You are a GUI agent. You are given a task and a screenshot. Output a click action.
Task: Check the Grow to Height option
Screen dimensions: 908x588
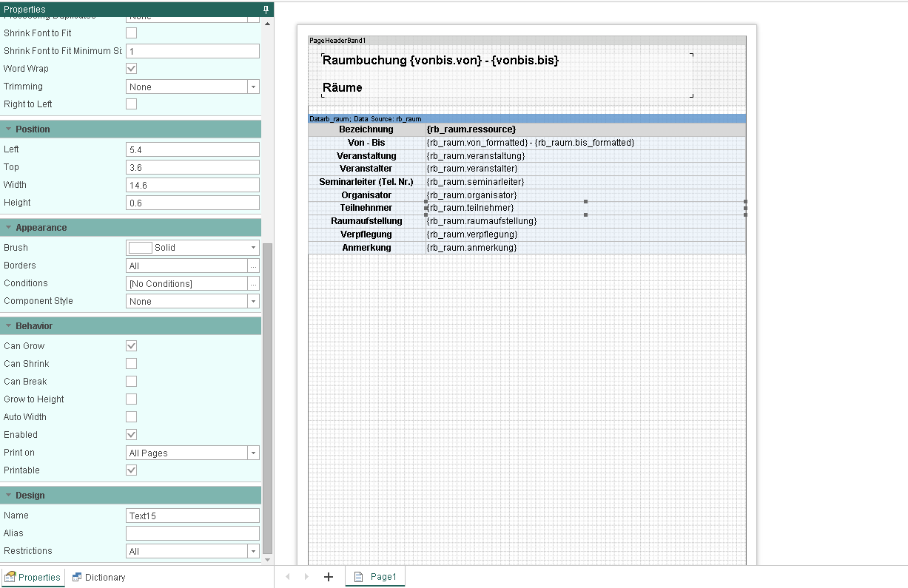point(132,399)
